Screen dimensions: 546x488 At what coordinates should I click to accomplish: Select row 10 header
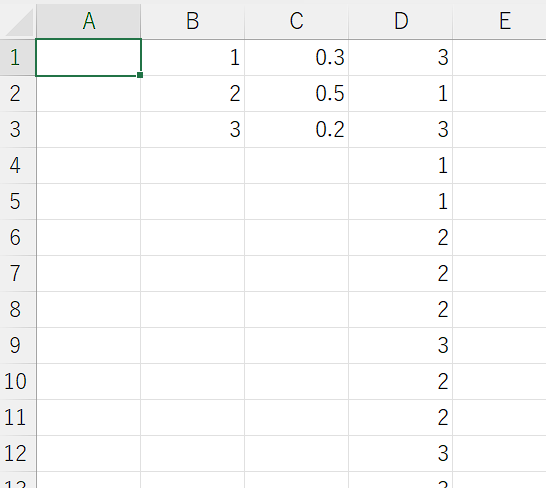[18, 381]
